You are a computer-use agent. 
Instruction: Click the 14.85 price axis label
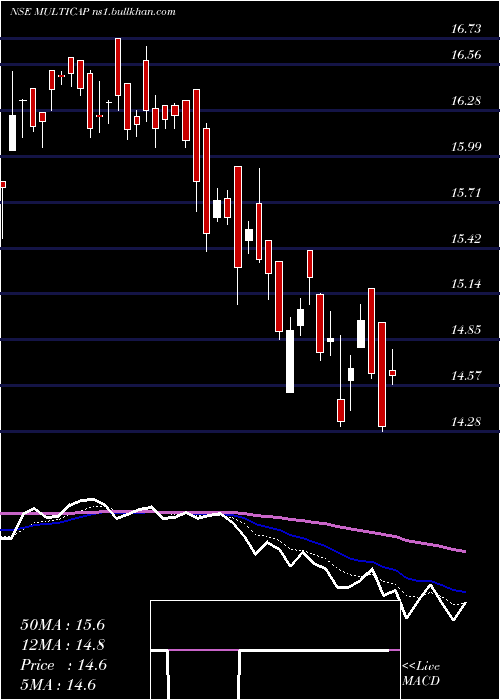466,330
